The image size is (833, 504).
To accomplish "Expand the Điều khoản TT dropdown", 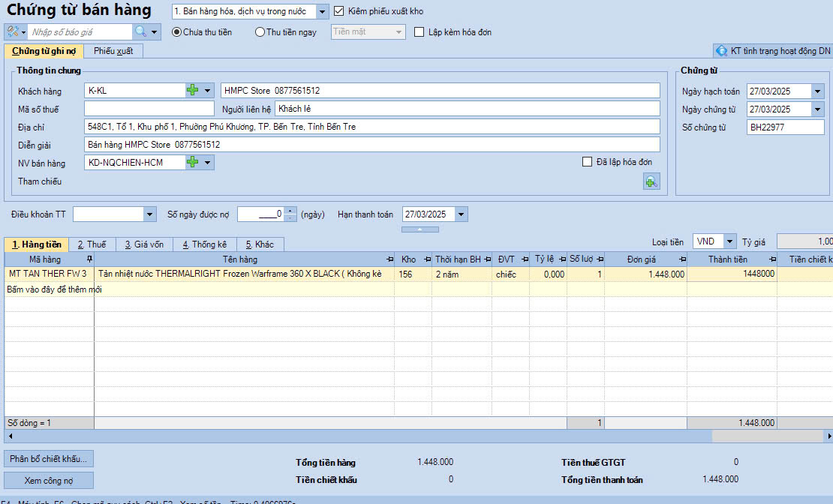I will [149, 214].
